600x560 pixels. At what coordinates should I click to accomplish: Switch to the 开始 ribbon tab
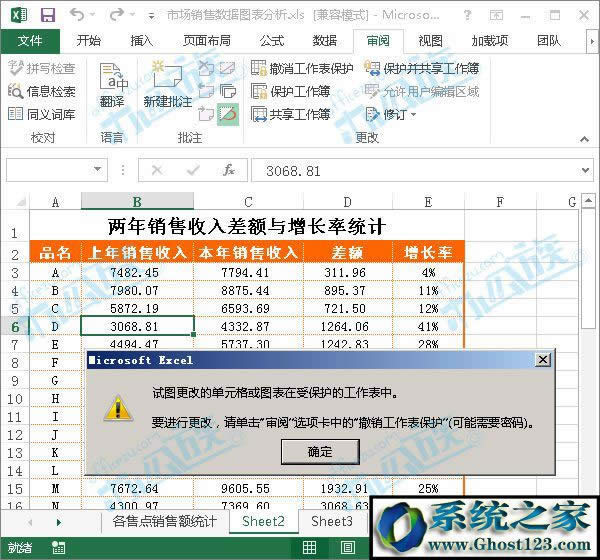(x=89, y=41)
